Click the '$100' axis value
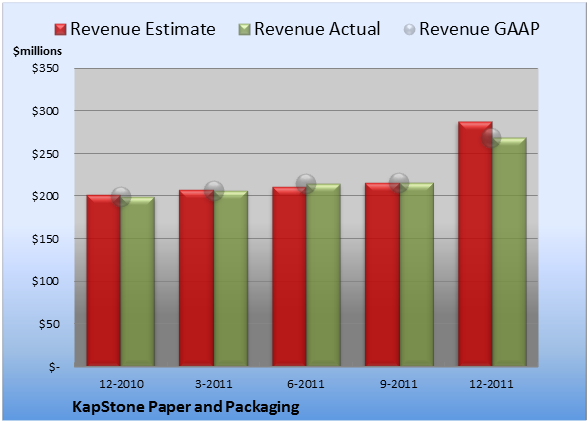588x422 pixels. [45, 281]
